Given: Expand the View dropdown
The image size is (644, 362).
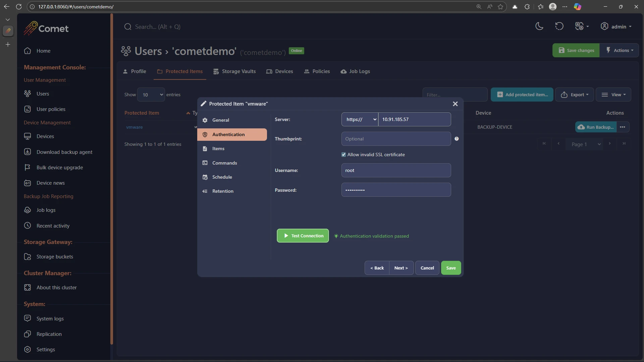Looking at the screenshot, I should click(x=613, y=95).
